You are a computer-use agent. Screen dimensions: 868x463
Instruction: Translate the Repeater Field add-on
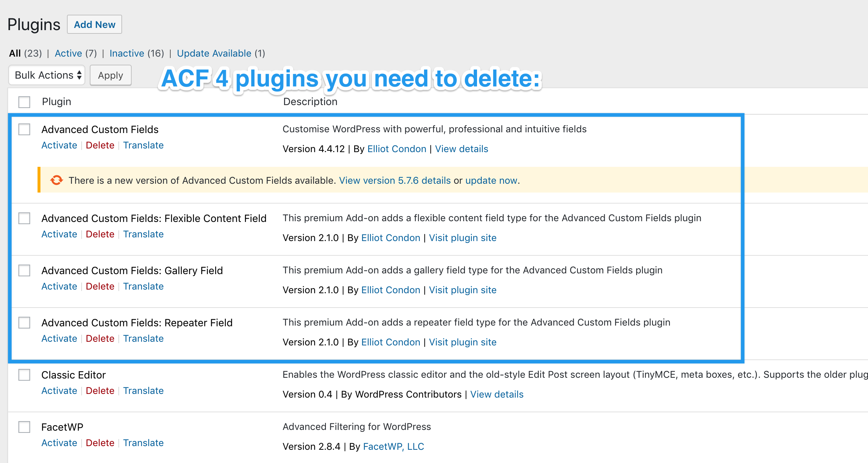click(143, 339)
